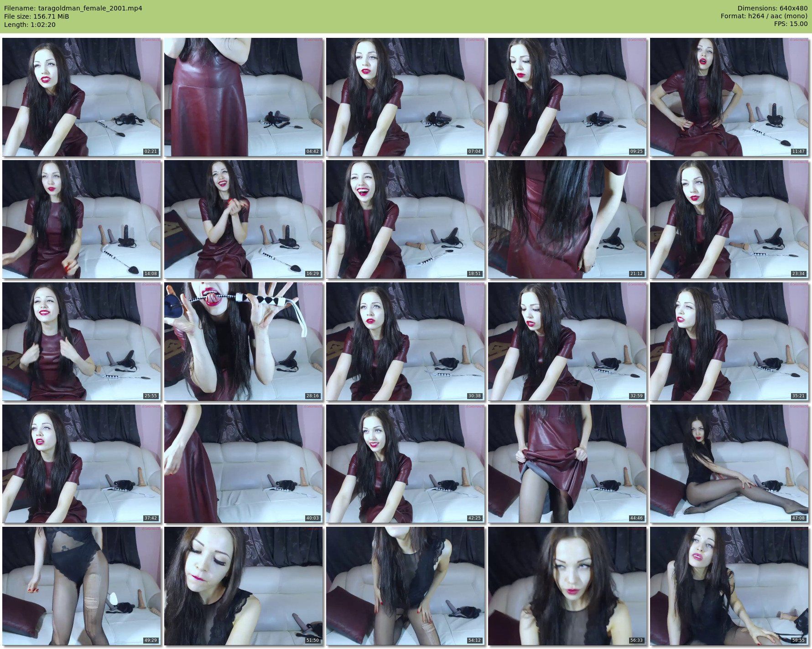This screenshot has height=649, width=812.
Task: Select the thumbnail at 30:38
Action: 406,342
